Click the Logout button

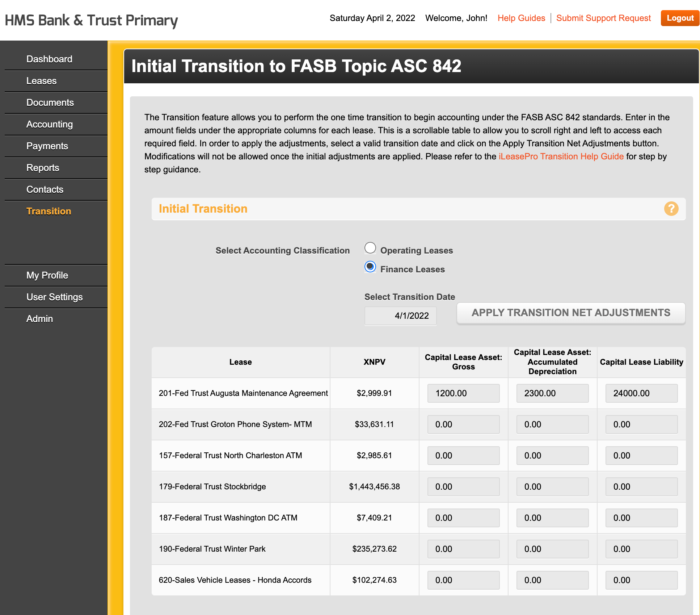[679, 18]
